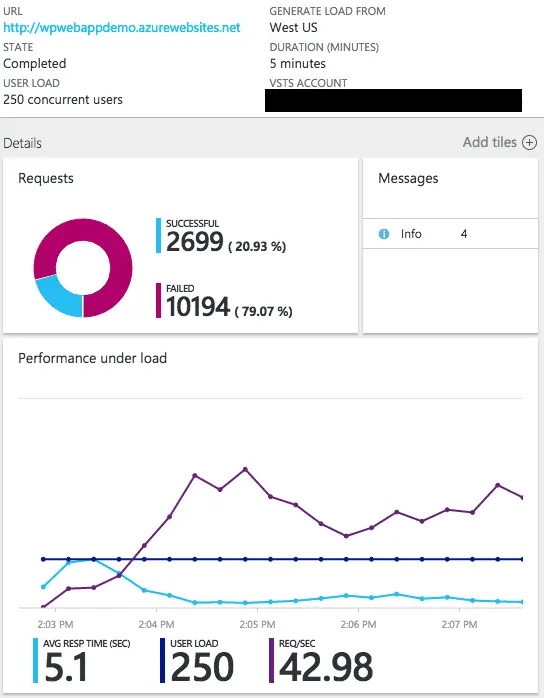This screenshot has width=544, height=698.
Task: Click the 2:03 PM time axis label
Action: pos(55,625)
